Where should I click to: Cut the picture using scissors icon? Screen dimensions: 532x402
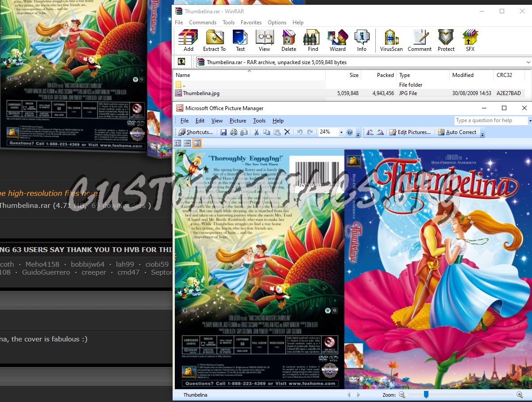(x=256, y=132)
